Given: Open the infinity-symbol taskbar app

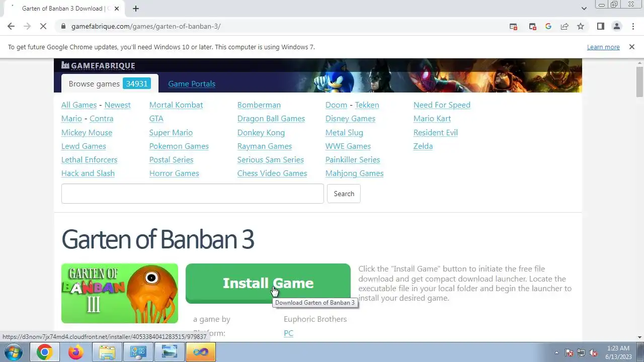Looking at the screenshot, I should tap(201, 352).
